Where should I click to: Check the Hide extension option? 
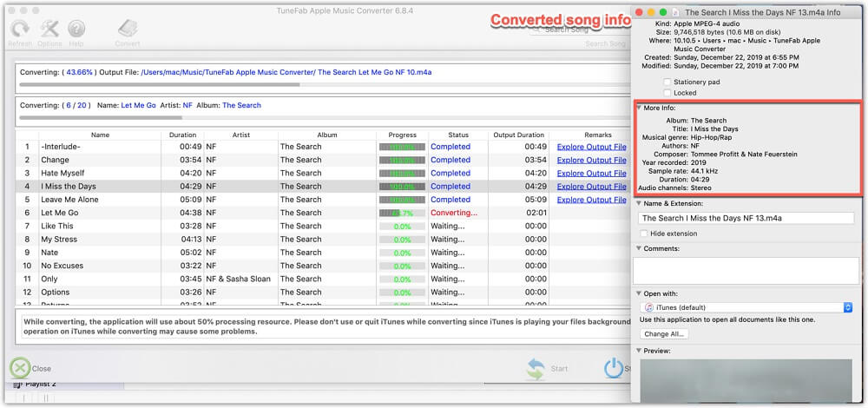[x=643, y=234]
